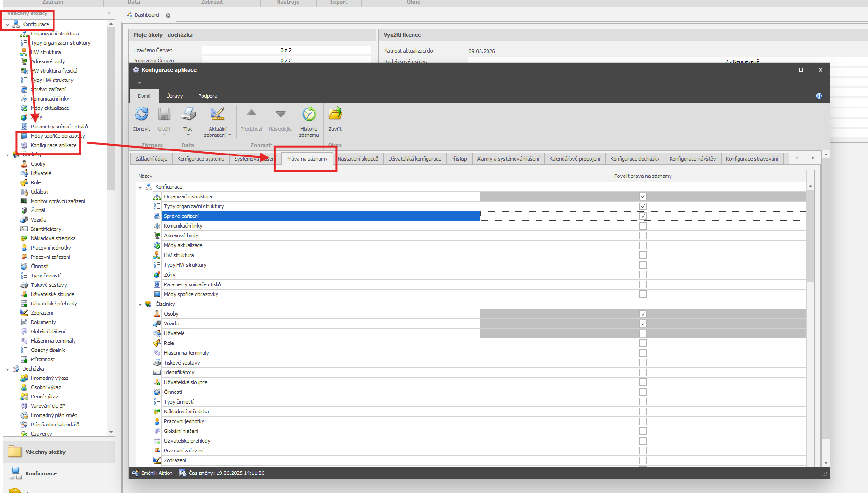868x493 pixels.
Task: Click Komunikační linky icon in rights grid
Action: click(157, 226)
